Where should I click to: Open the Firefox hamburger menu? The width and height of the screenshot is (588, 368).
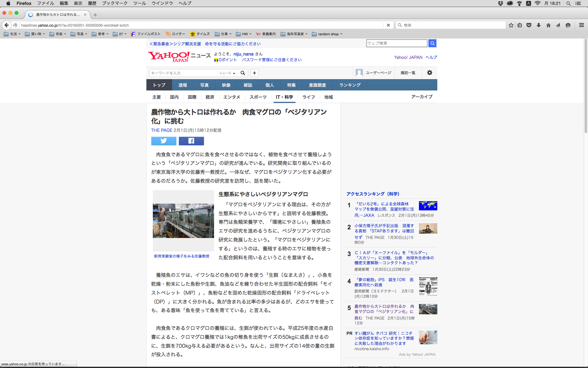pos(581,25)
